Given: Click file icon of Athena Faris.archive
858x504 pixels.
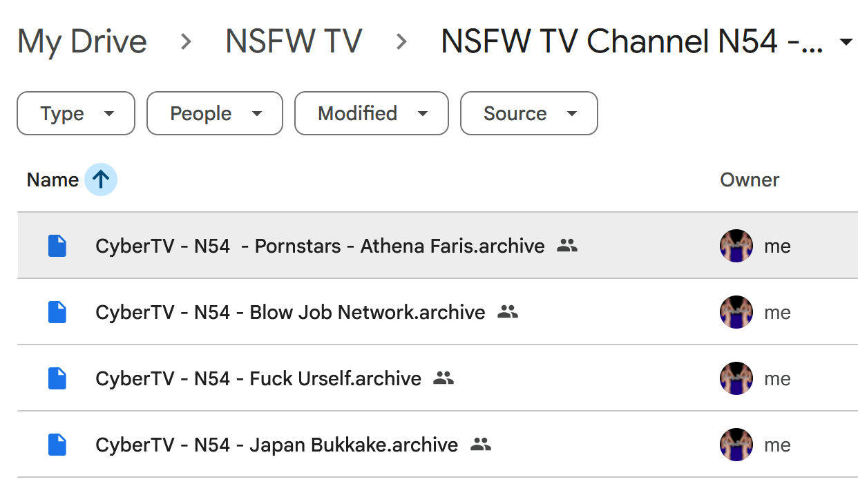Looking at the screenshot, I should pos(57,246).
